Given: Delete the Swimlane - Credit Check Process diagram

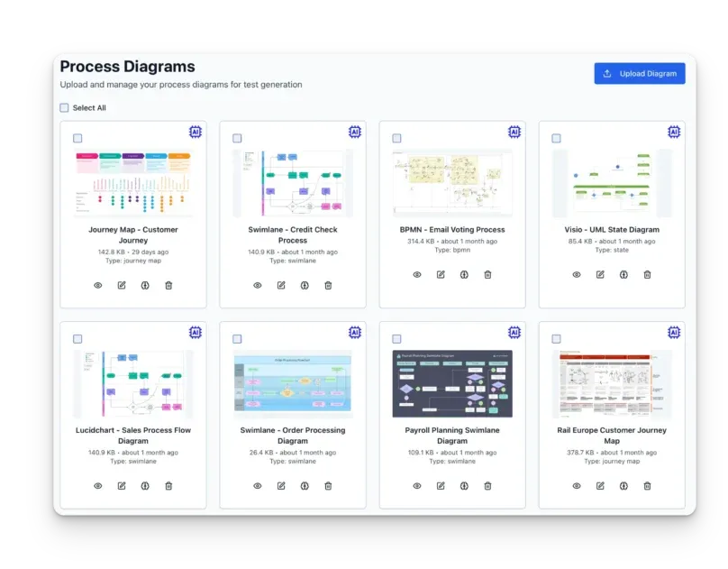Looking at the screenshot, I should [x=328, y=285].
